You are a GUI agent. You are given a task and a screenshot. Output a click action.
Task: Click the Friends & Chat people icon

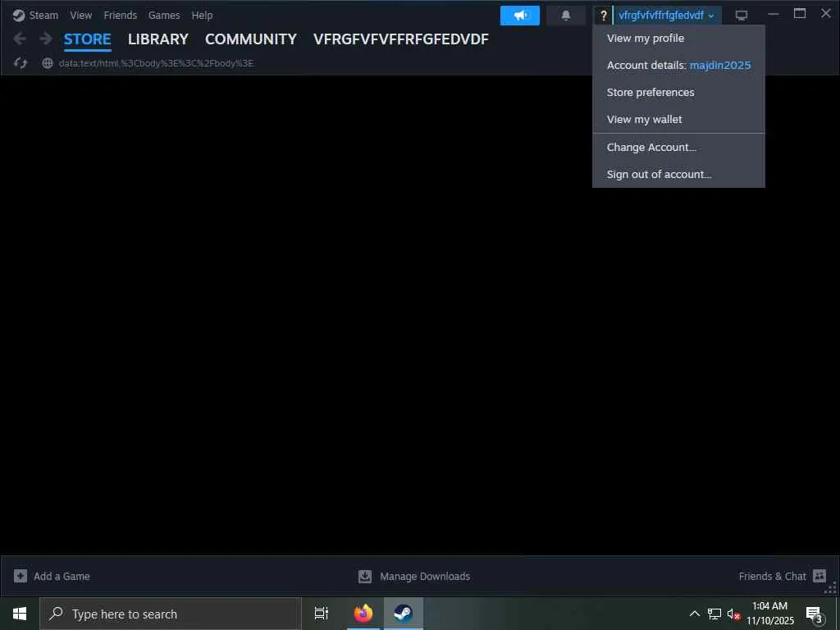[x=819, y=576]
